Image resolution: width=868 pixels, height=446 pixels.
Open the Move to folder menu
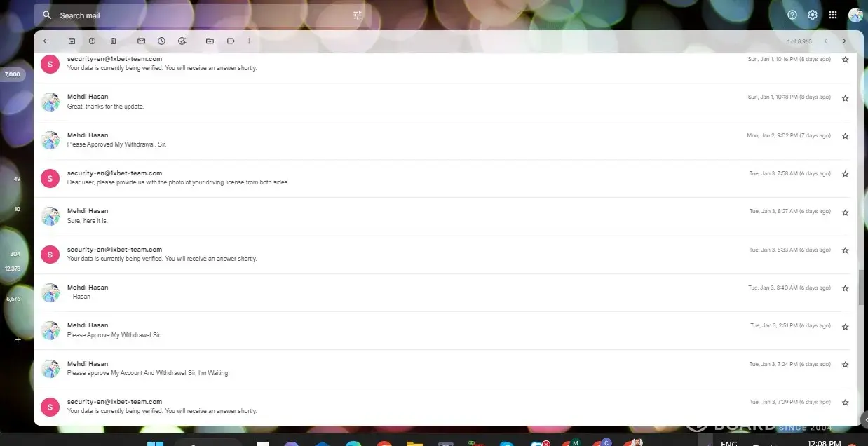(x=210, y=41)
